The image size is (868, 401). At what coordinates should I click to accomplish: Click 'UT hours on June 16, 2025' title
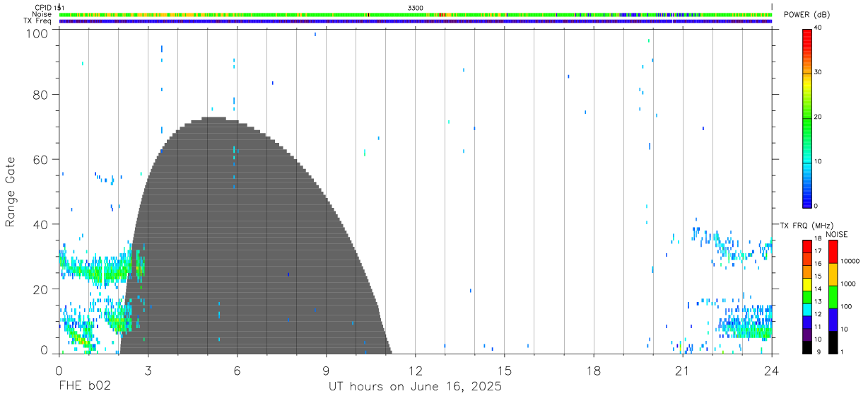coord(415,387)
